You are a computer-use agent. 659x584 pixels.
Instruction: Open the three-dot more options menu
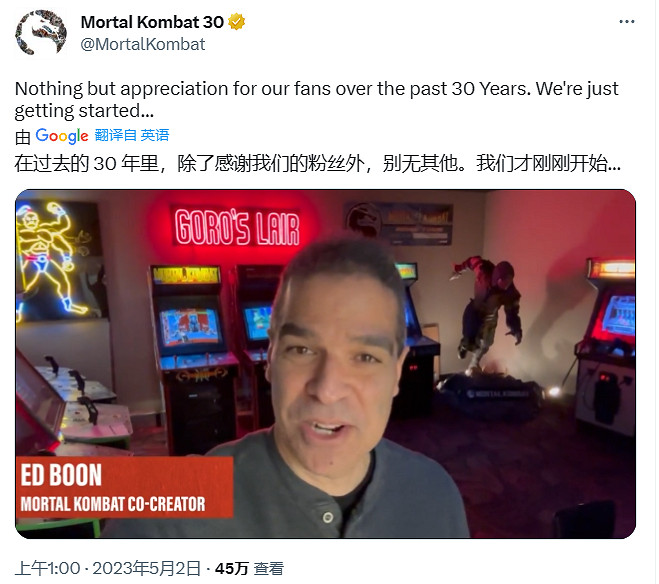coord(626,22)
